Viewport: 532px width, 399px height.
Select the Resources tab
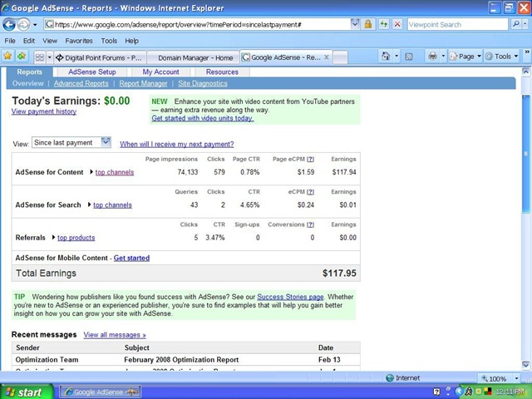222,72
